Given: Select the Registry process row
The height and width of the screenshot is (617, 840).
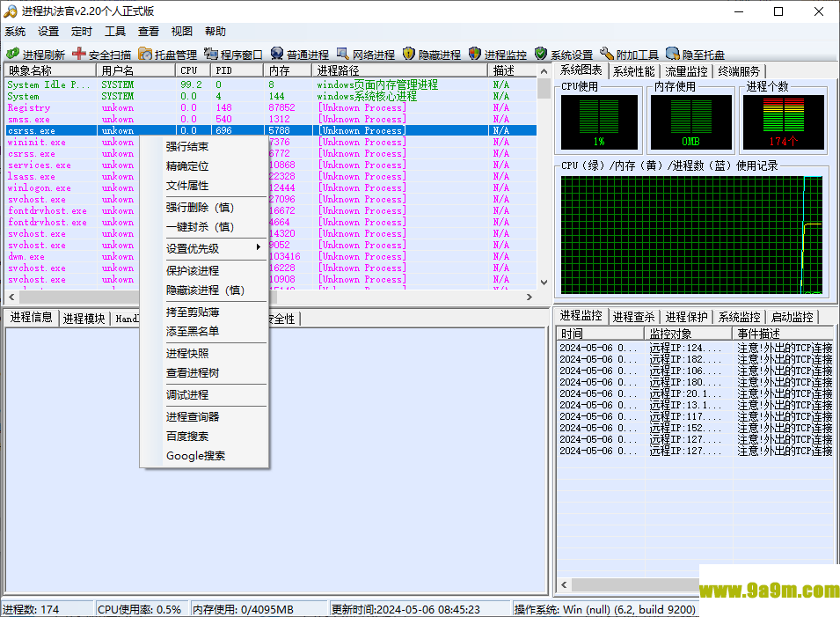Looking at the screenshot, I should pyautogui.click(x=271, y=107).
